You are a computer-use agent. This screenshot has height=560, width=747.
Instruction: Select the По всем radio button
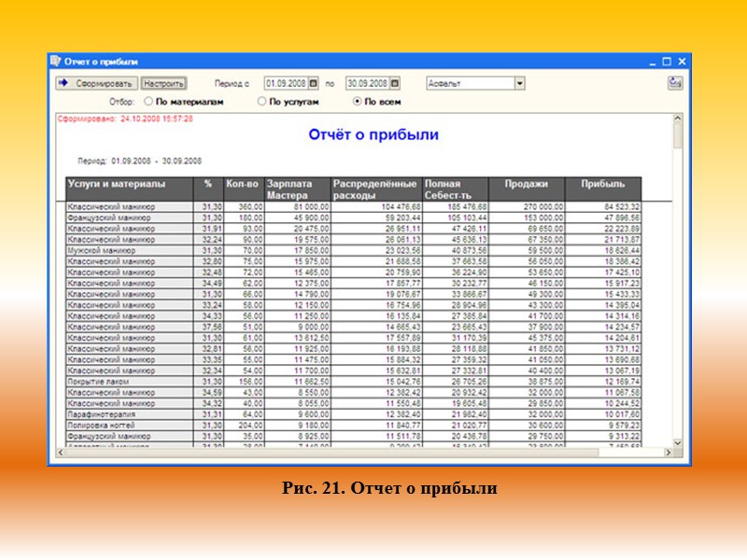click(x=357, y=102)
